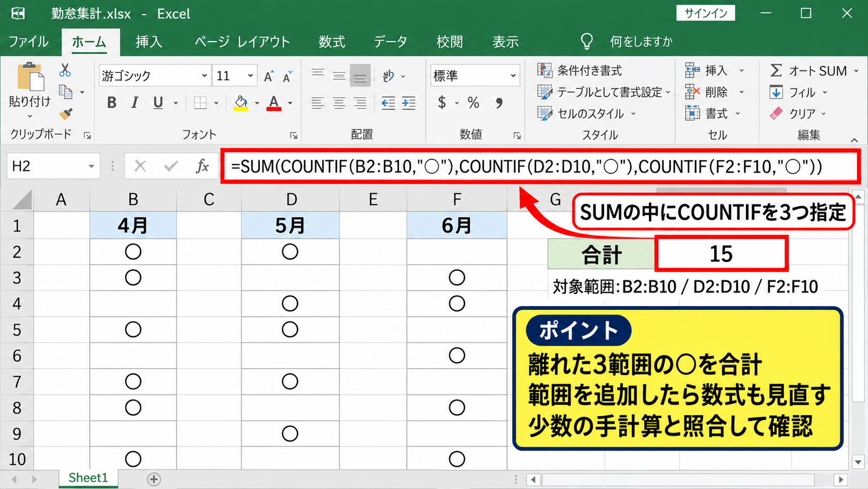Center text horizontally

[x=339, y=103]
